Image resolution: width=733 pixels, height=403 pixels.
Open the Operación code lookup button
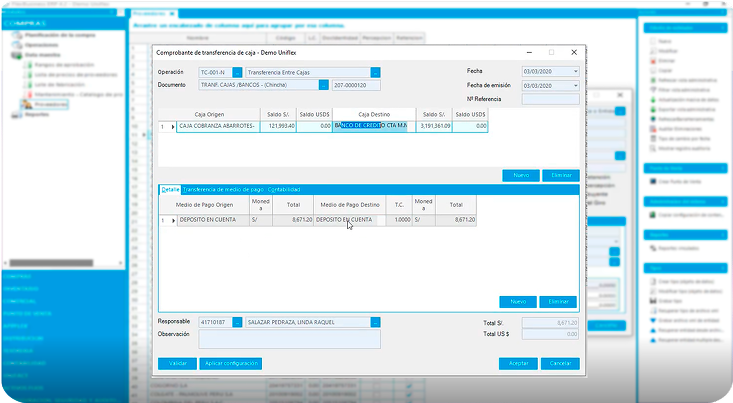pyautogui.click(x=236, y=72)
